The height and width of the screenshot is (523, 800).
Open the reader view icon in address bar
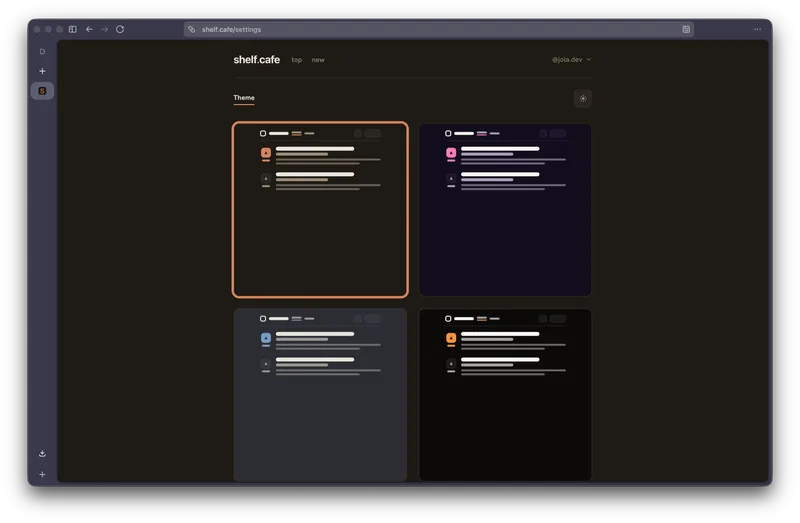point(686,30)
